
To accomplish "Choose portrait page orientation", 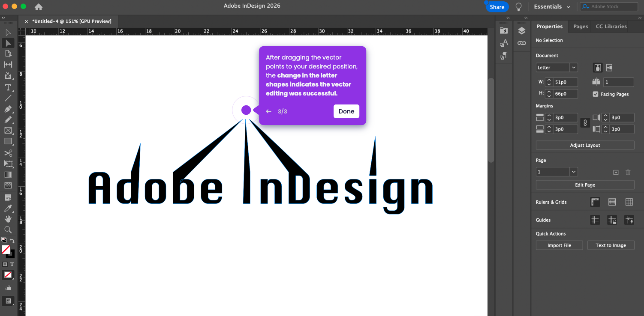I will (x=598, y=68).
